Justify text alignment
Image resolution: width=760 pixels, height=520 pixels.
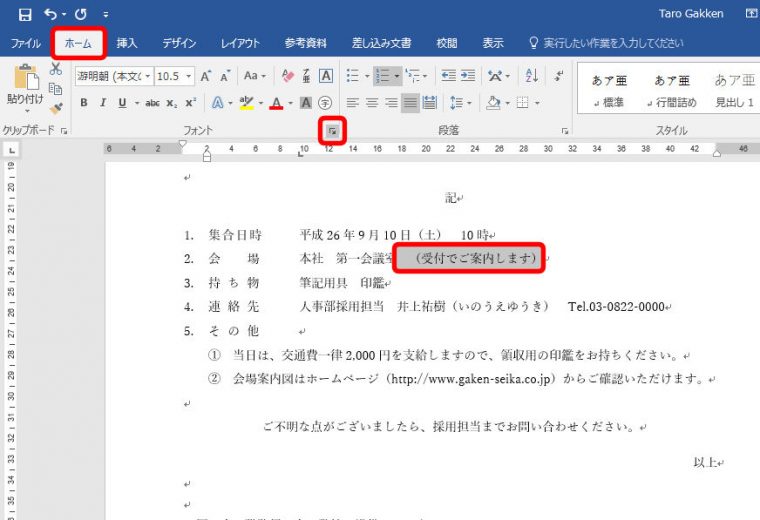[410, 103]
